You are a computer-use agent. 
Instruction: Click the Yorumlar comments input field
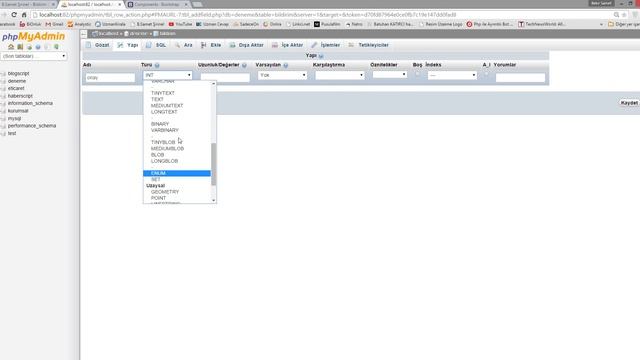point(520,78)
